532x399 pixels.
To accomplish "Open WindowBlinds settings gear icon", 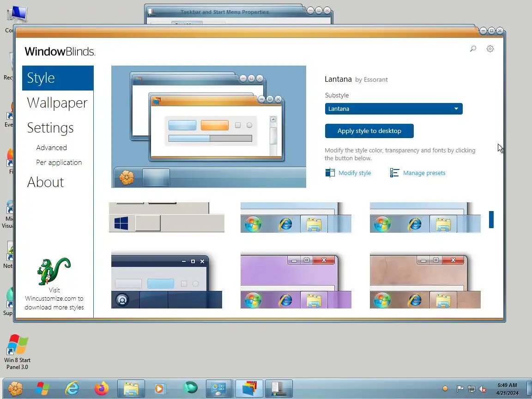I will (x=490, y=49).
